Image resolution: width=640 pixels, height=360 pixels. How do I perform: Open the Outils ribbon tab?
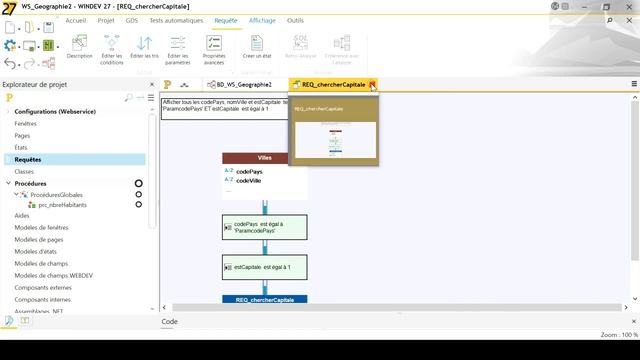pyautogui.click(x=295, y=20)
